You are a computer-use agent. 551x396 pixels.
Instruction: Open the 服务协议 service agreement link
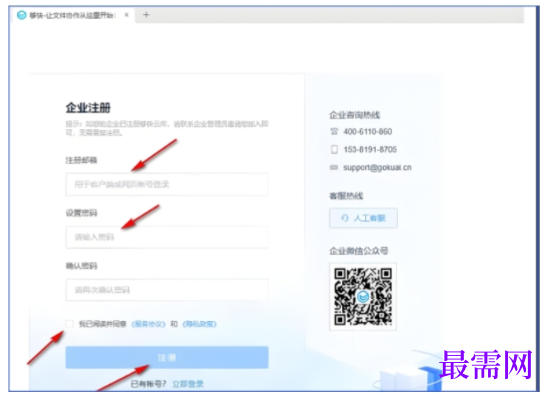[148, 324]
